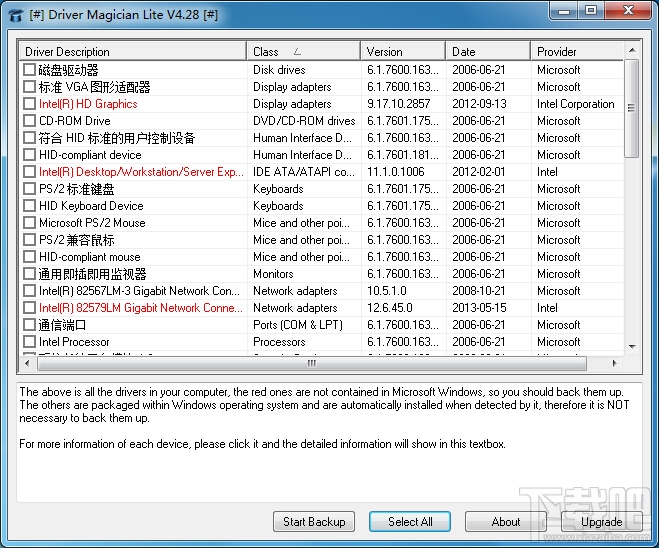Check the PS/2 兼容鼠标 checkbox
Viewport: 659px width, 548px height.
click(x=29, y=240)
